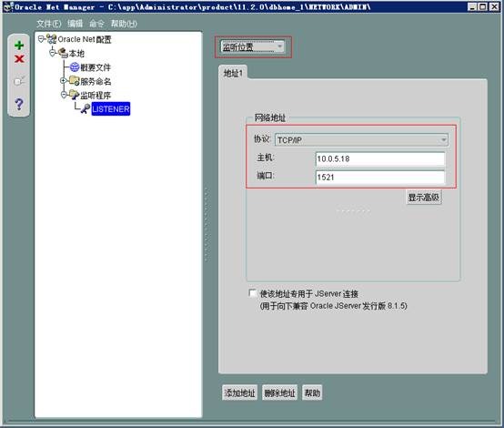Select 服务命名 in the tree
Viewport: 504px width, 428px height.
pyautogui.click(x=96, y=81)
